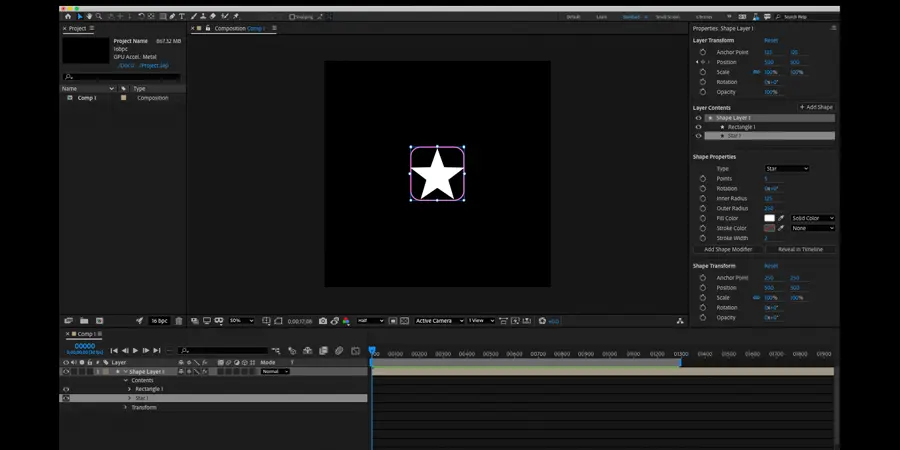This screenshot has width=900, height=450.
Task: Enable the Snapping checkbox
Action: pos(292,17)
